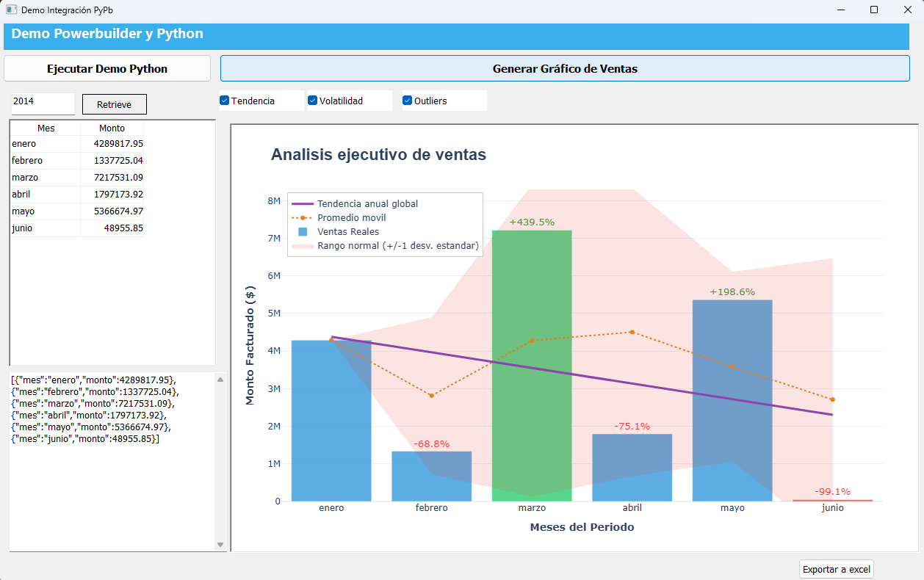Viewport: 924px width, 580px height.
Task: Click the junio moving average point
Action: pyautogui.click(x=832, y=399)
